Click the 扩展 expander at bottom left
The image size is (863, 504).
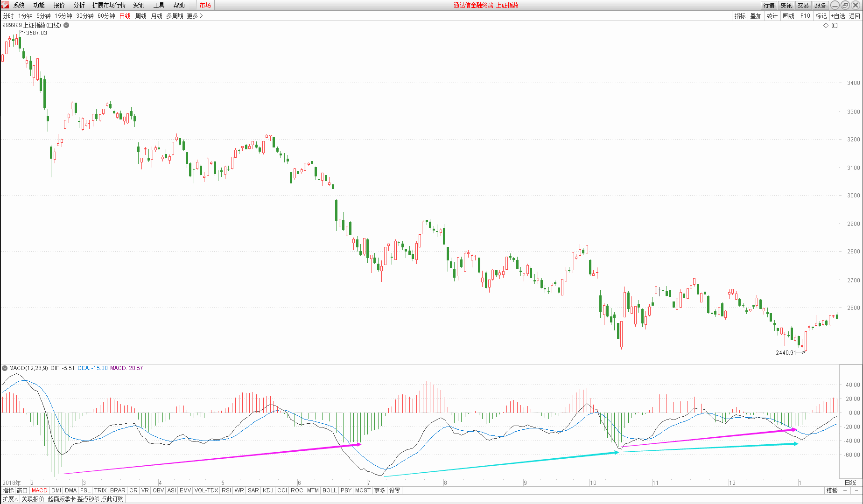pyautogui.click(x=9, y=499)
